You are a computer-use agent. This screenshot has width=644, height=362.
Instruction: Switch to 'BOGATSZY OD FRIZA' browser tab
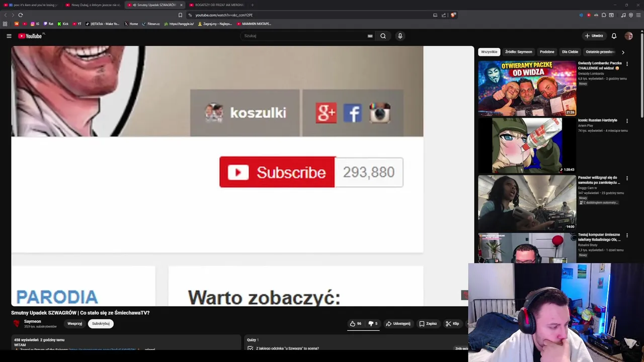click(x=217, y=5)
